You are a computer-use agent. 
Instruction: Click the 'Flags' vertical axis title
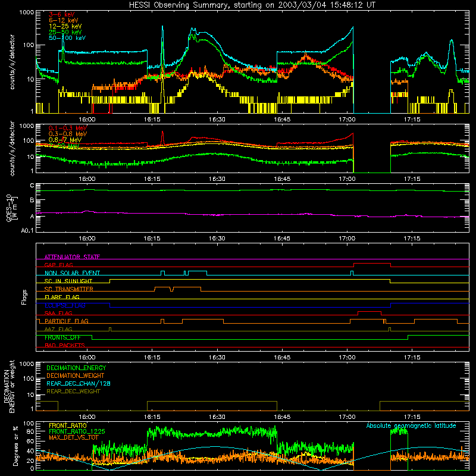pos(24,297)
